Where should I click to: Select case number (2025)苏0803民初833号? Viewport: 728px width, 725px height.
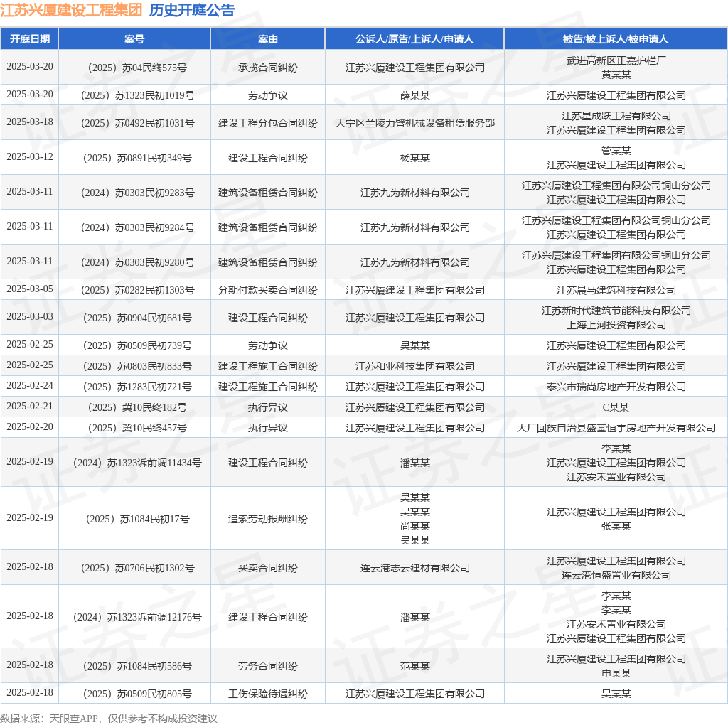pos(137,367)
